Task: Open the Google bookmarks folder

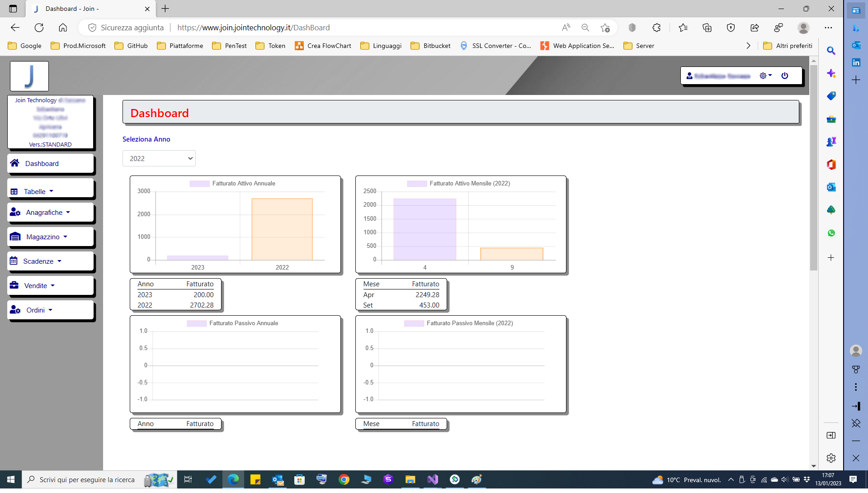Action: 25,46
